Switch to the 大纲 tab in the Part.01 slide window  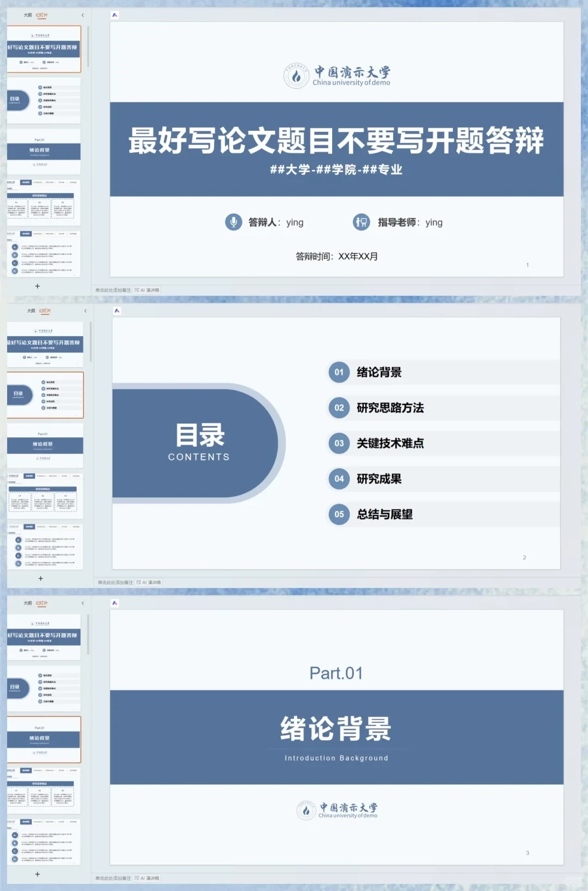point(28,603)
